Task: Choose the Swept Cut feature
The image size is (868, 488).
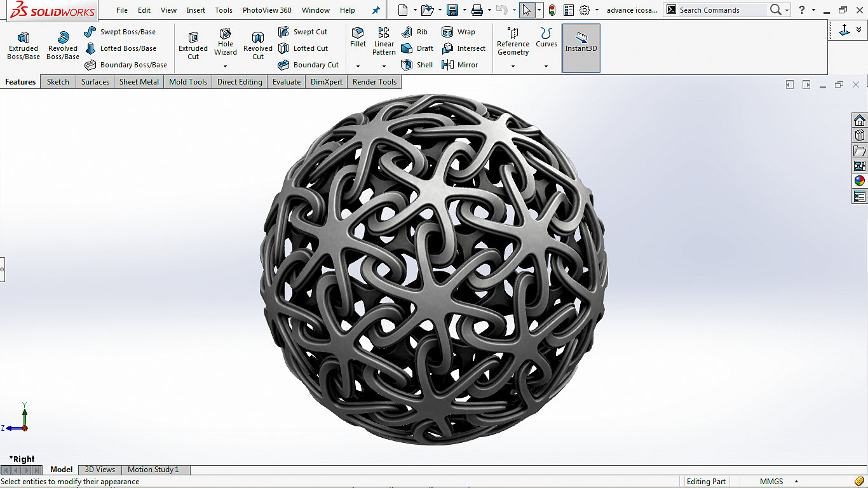Action: pyautogui.click(x=303, y=32)
